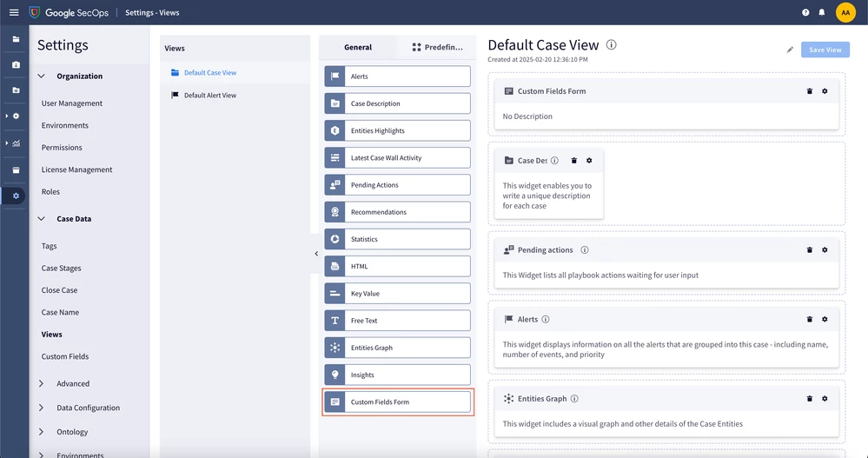Click the active settings gear in left rail
This screenshot has height=458, width=868.
point(16,196)
